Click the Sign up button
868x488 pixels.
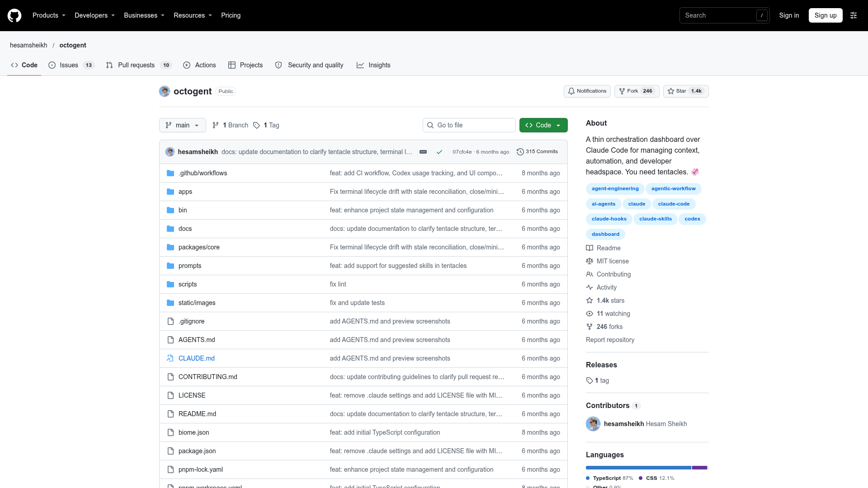[x=826, y=15]
